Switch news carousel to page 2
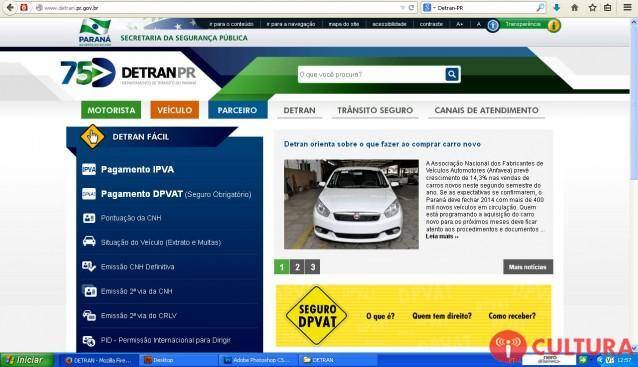This screenshot has height=367, width=638. (x=297, y=267)
